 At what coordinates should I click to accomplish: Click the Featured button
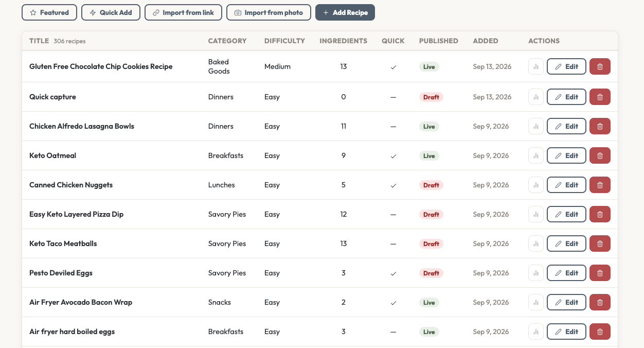[49, 12]
